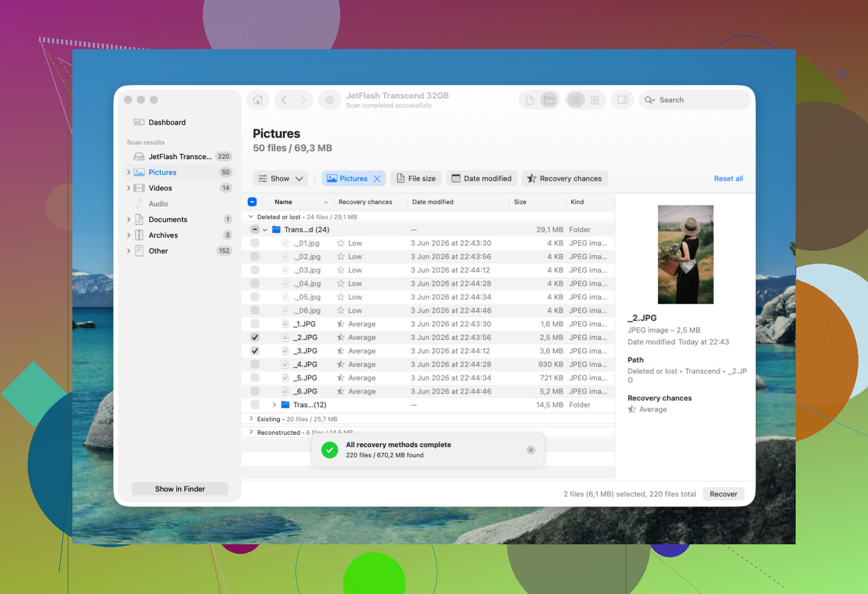Click the green success checkmark icon
The image size is (868, 594).
[x=329, y=450]
